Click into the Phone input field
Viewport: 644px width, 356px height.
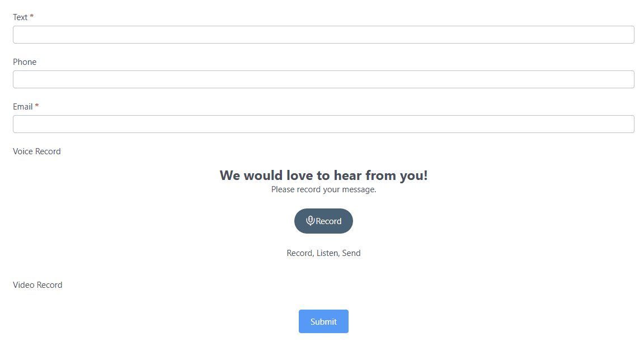pos(323,79)
